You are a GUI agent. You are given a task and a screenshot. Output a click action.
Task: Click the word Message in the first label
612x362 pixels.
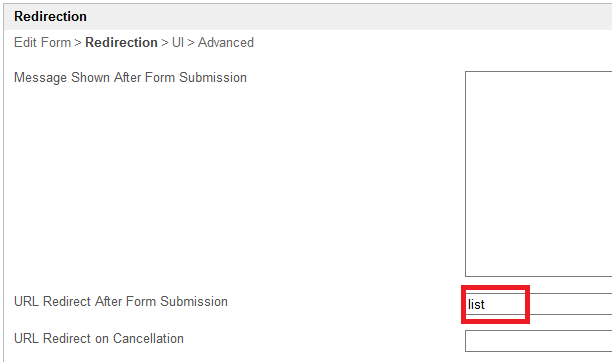tap(40, 77)
